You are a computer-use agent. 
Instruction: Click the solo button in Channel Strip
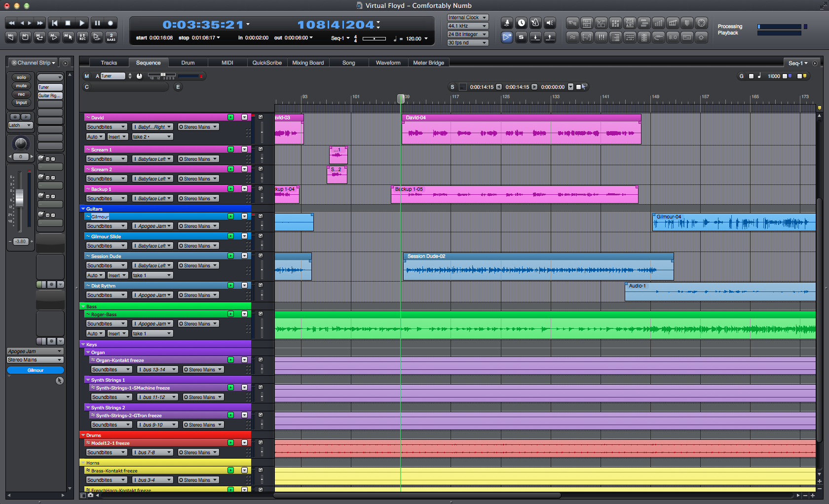coord(21,77)
